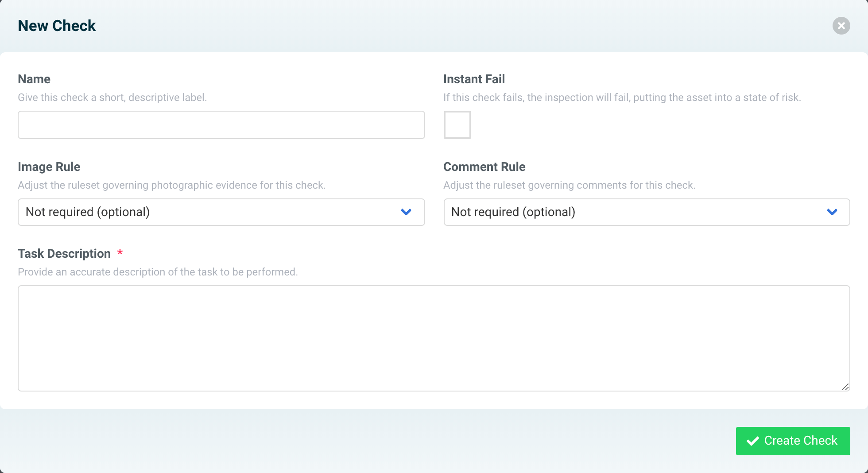Click the Name helper text about descriptive label
Screen dimensions: 868x473
(112, 97)
